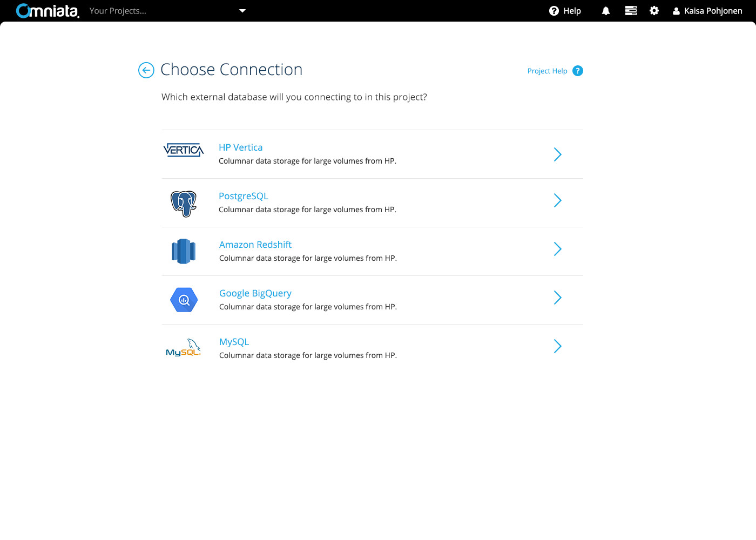Expand Amazon Redshift using its chevron
This screenshot has width=756, height=540.
tap(558, 249)
